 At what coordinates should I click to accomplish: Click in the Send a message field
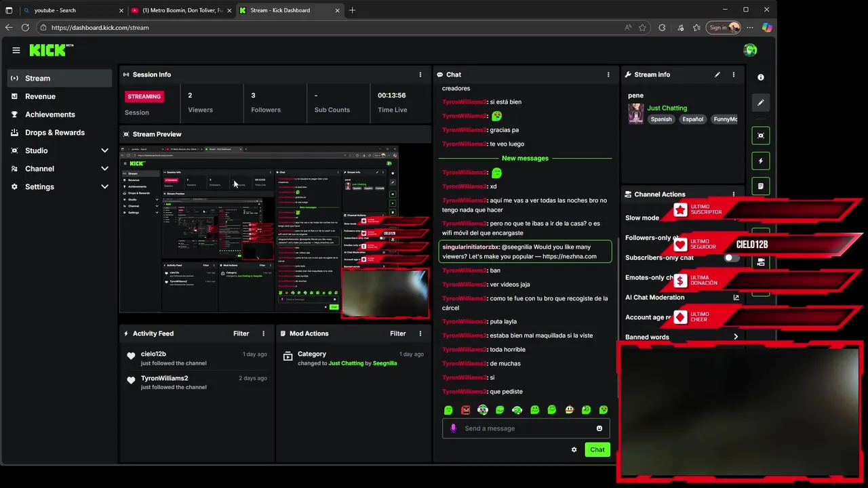[x=526, y=428]
